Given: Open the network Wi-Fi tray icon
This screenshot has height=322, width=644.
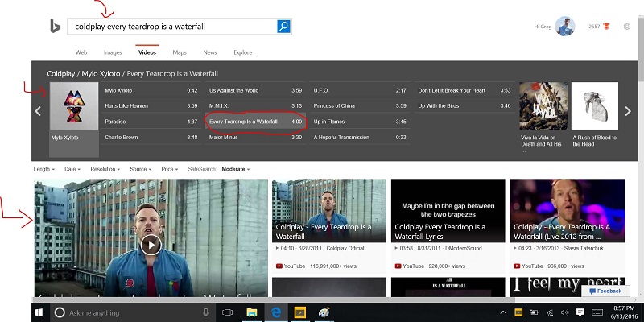Looking at the screenshot, I should click(550, 312).
